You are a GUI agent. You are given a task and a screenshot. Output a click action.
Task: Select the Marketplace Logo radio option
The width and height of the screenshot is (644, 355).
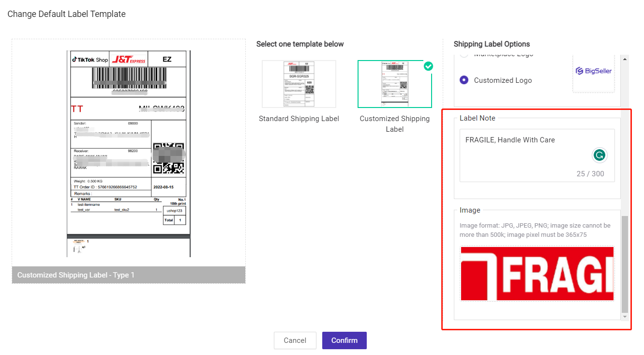464,54
